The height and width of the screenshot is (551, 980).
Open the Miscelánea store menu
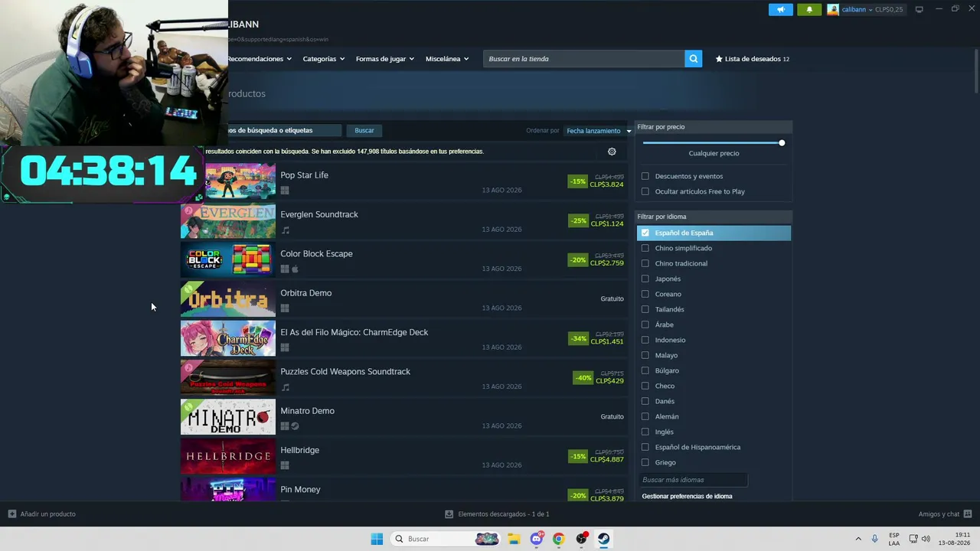click(446, 59)
